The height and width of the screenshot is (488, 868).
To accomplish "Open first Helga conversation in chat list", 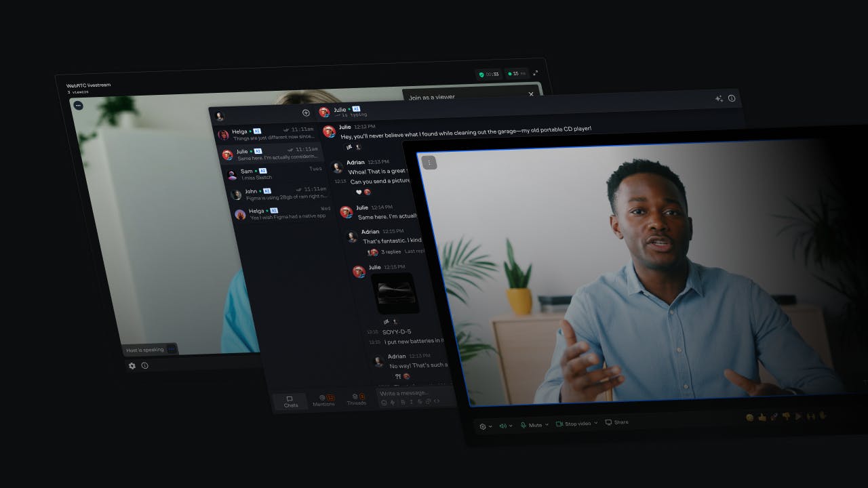I will 268,134.
